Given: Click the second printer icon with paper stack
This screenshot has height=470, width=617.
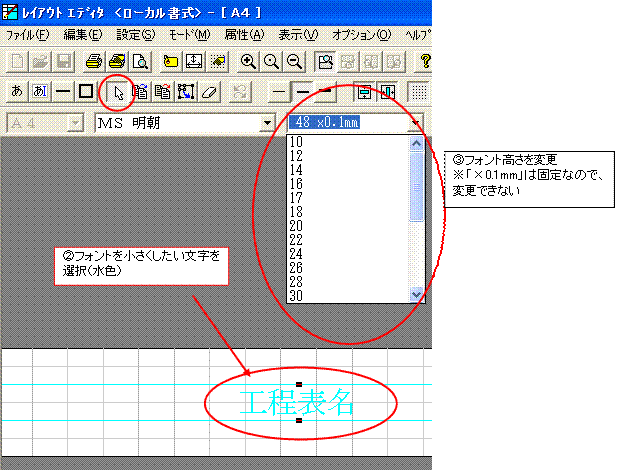Looking at the screenshot, I should tap(117, 61).
